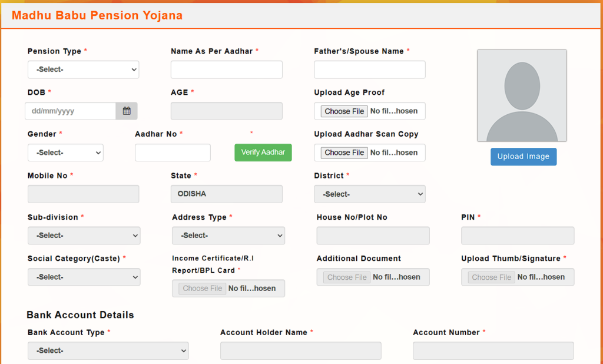Click the DOB dd/mm/yyyy date field
Image resolution: width=603 pixels, height=364 pixels.
[71, 111]
